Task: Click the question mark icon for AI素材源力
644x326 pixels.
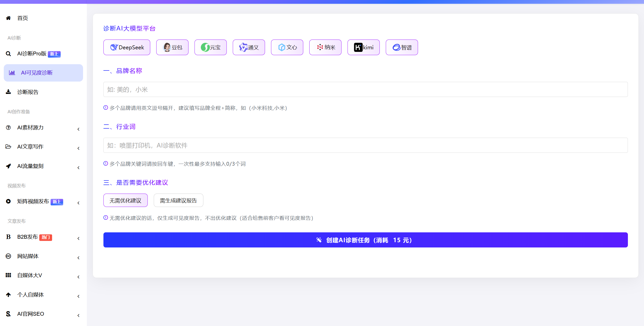Action: click(8, 128)
